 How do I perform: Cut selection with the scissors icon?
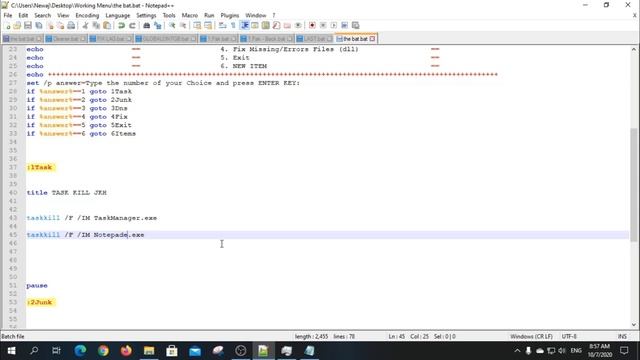click(x=85, y=25)
